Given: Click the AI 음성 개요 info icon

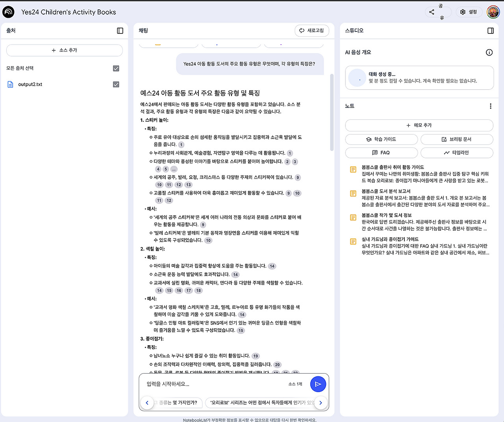Looking at the screenshot, I should (x=489, y=52).
